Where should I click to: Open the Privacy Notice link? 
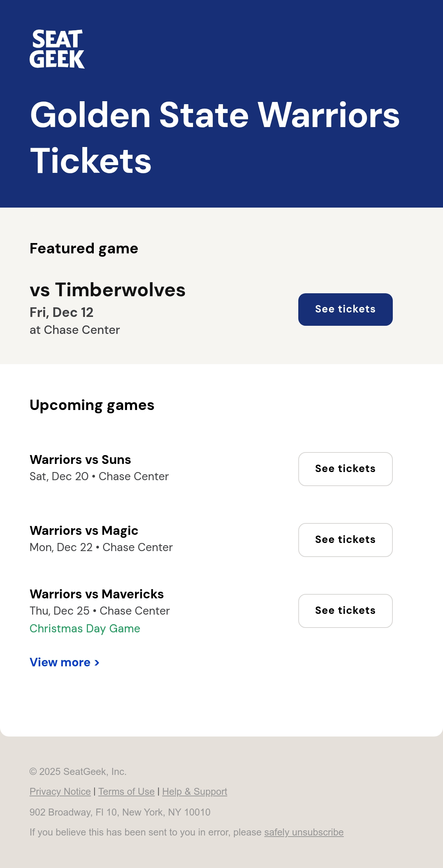point(60,792)
